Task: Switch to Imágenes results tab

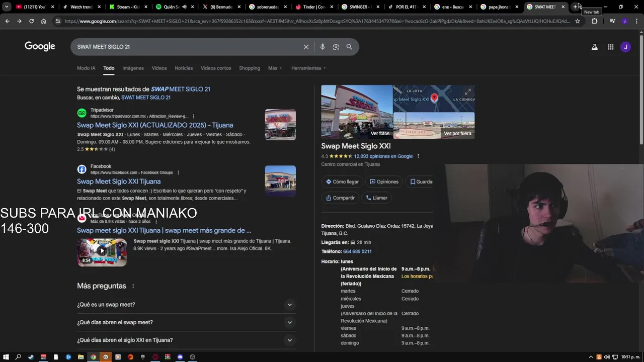Action: click(133, 68)
